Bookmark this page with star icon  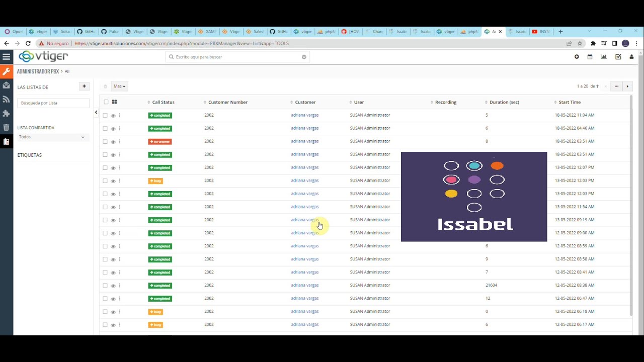point(580,44)
